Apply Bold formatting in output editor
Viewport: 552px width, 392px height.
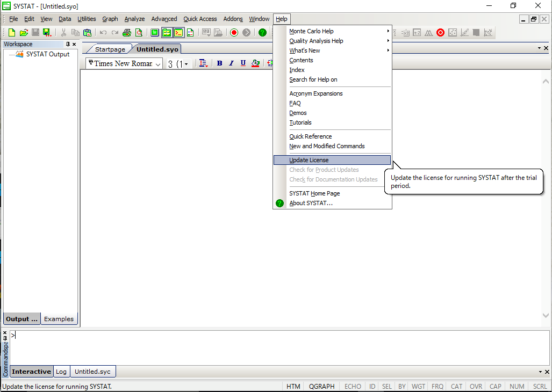coord(219,63)
